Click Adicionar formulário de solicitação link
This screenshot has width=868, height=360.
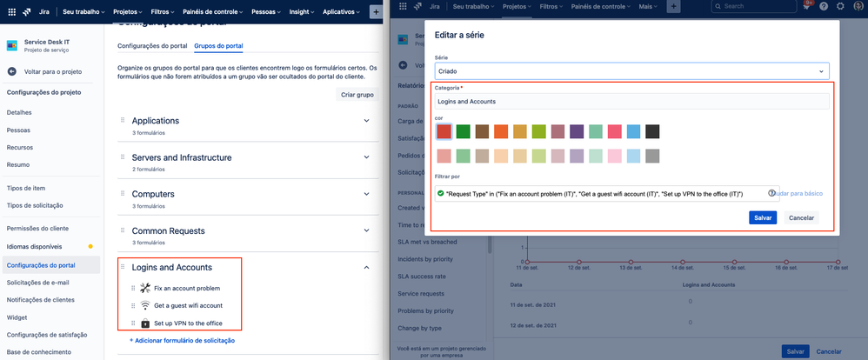pos(182,340)
